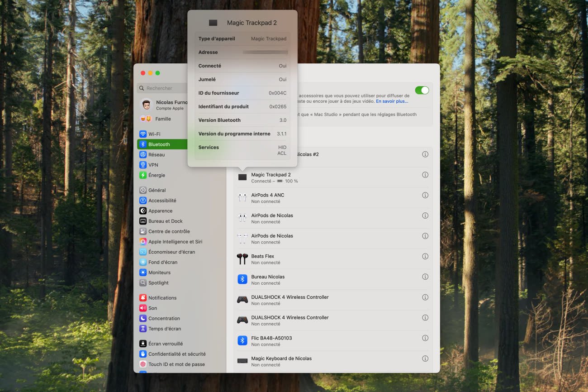588x392 pixels.
Task: Open info for Flic BA48-A50103
Action: click(425, 338)
